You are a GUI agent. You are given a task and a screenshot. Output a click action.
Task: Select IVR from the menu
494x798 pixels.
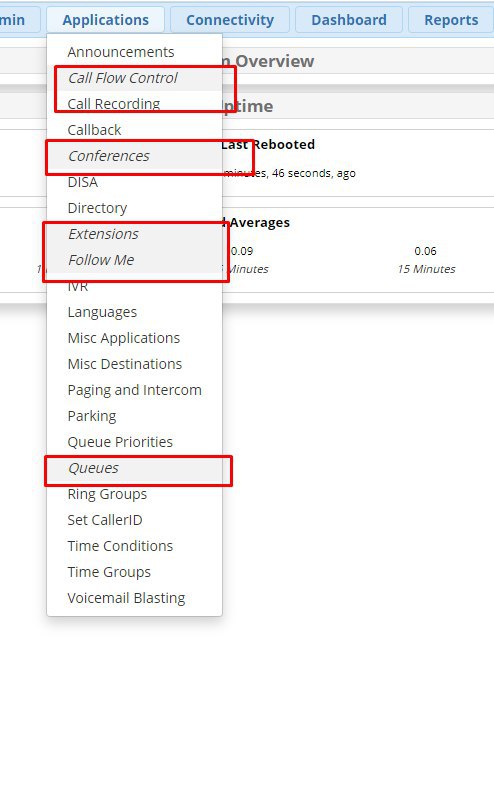[134, 286]
